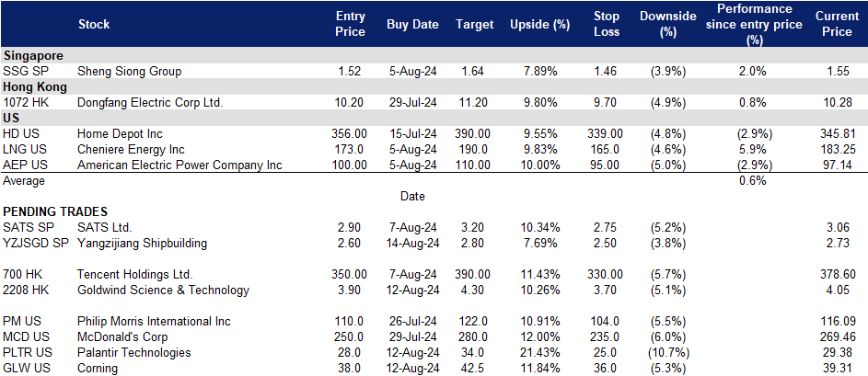Select Goldwind Science & Technology stock name
The width and height of the screenshot is (868, 376).
pos(163,290)
